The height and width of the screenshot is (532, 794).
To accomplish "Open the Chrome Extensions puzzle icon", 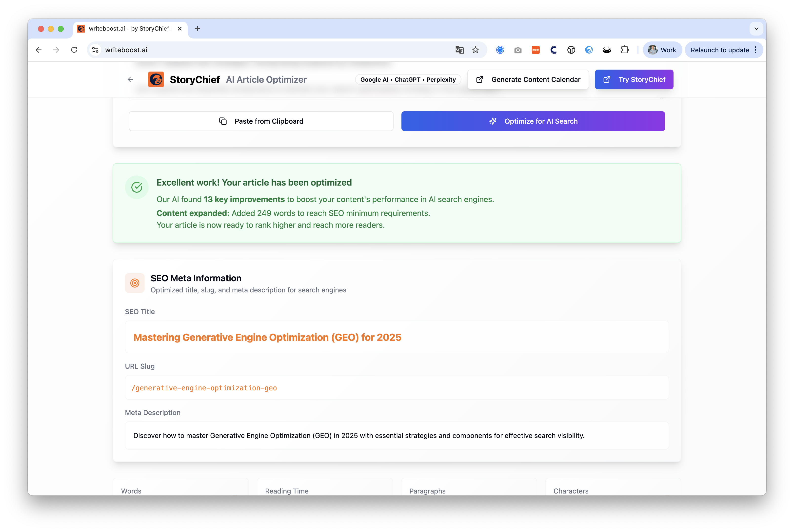I will [625, 50].
